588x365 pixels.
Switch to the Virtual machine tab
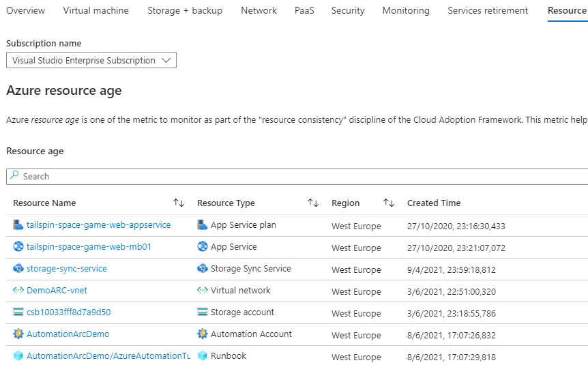pos(96,10)
